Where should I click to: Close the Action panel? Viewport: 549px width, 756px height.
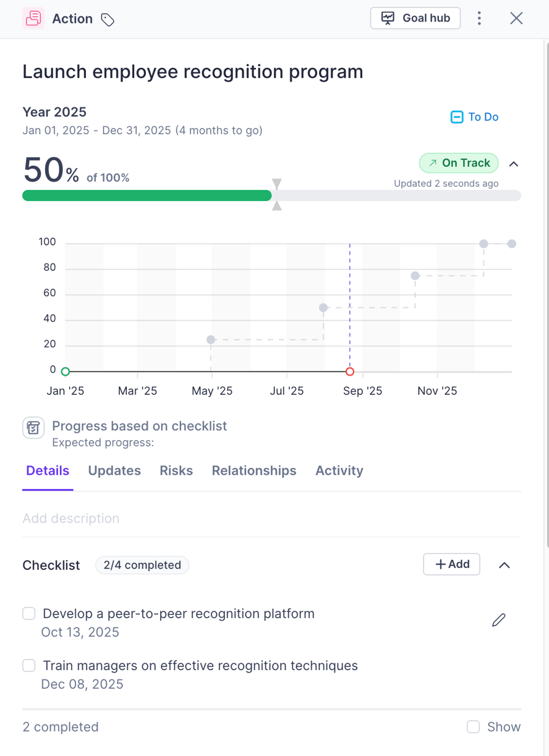coord(516,19)
